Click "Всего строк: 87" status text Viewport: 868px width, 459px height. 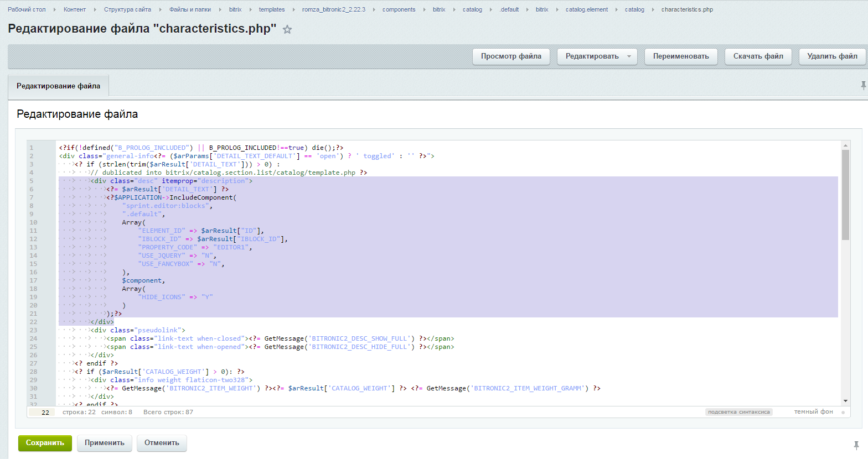[x=168, y=412]
